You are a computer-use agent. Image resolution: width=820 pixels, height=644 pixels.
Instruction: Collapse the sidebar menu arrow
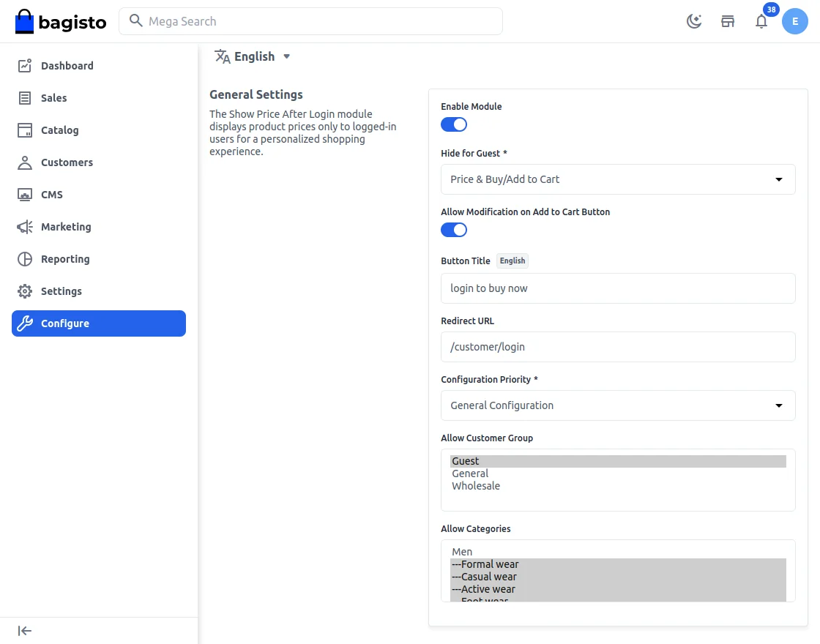point(25,631)
